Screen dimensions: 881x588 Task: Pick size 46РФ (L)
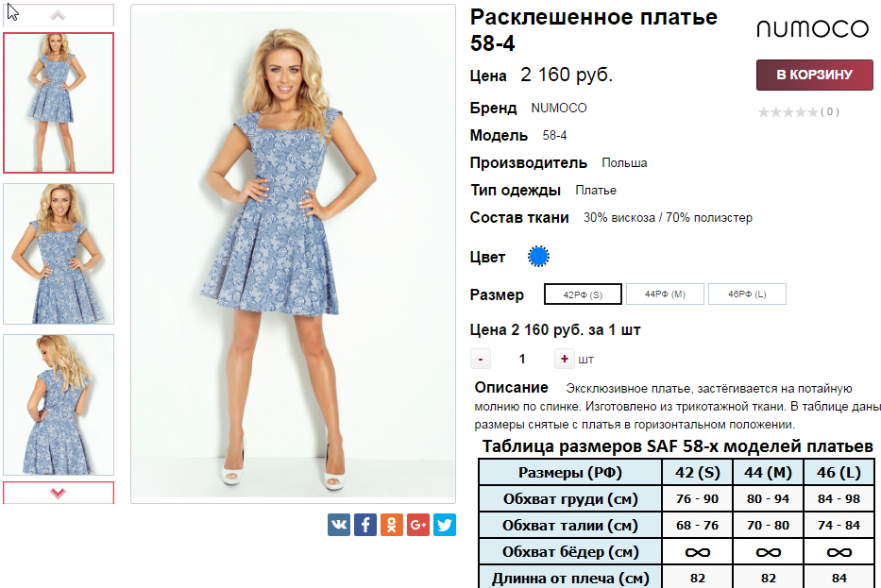pos(747,294)
